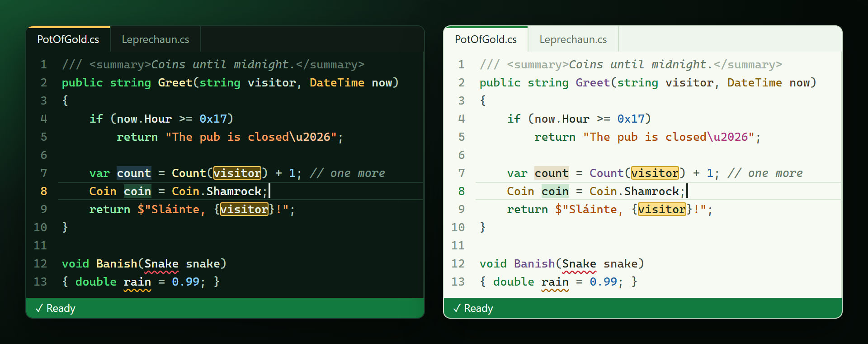Click line number 12 in light editor
The height and width of the screenshot is (344, 868).
point(458,263)
